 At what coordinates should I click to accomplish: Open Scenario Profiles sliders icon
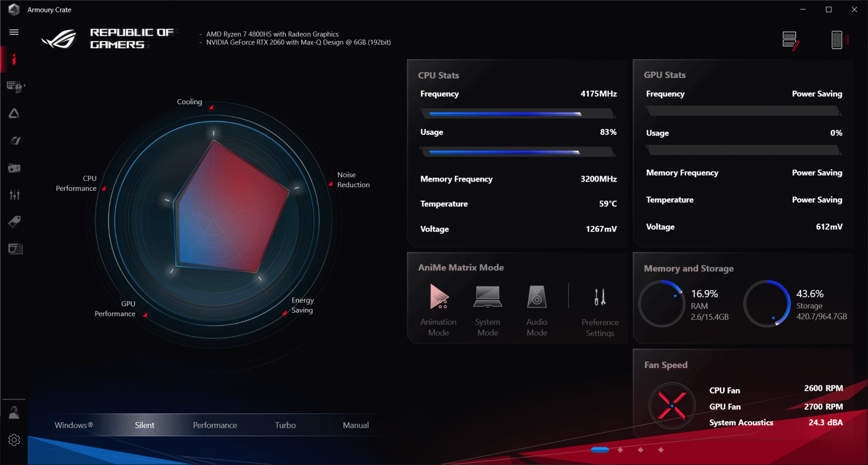coord(15,195)
